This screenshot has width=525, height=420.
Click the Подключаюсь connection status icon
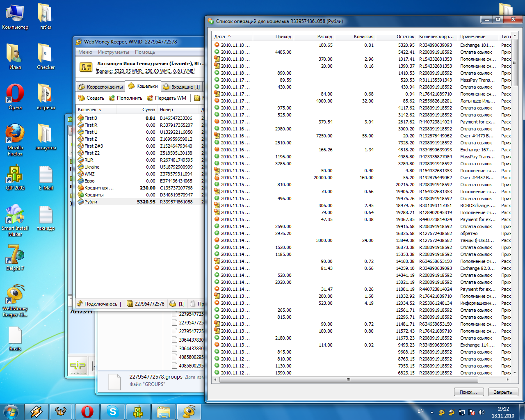(80, 304)
